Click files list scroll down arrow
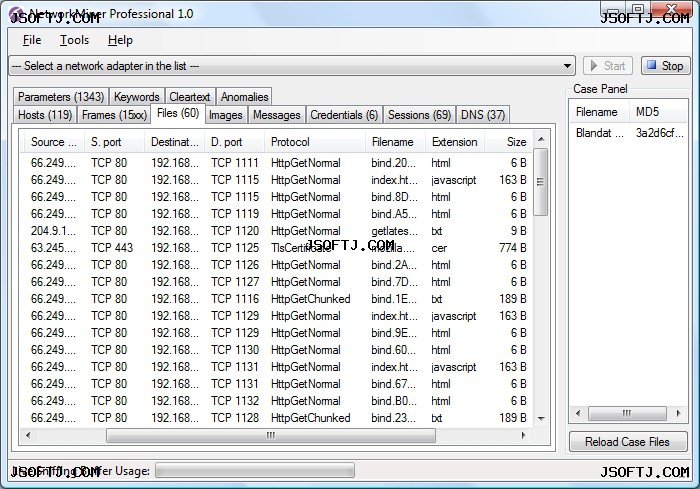The height and width of the screenshot is (489, 700). [541, 418]
